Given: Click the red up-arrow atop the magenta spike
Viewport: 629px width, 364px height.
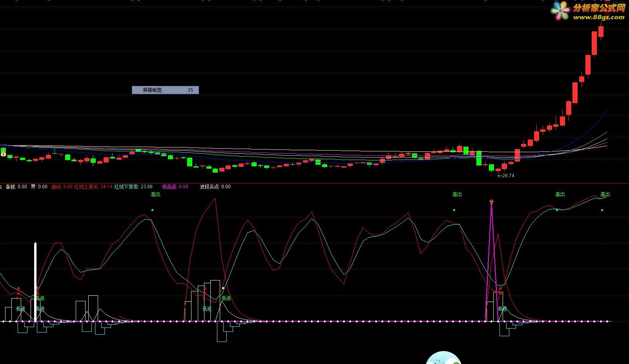Looking at the screenshot, I should click(x=491, y=202).
